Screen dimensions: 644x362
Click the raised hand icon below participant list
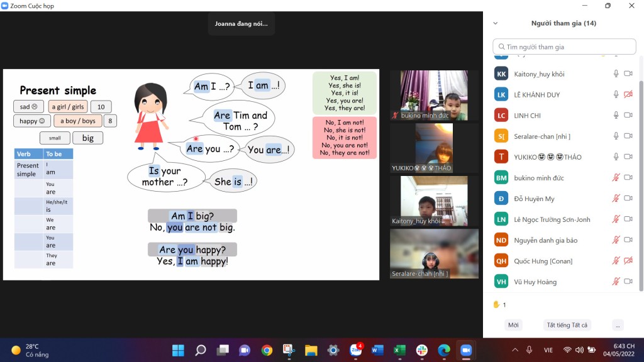click(x=496, y=305)
